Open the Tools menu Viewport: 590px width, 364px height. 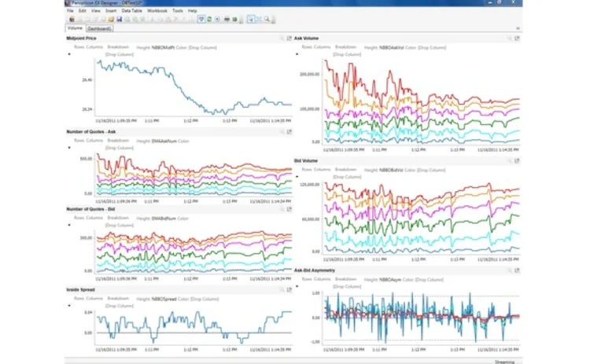pyautogui.click(x=178, y=11)
